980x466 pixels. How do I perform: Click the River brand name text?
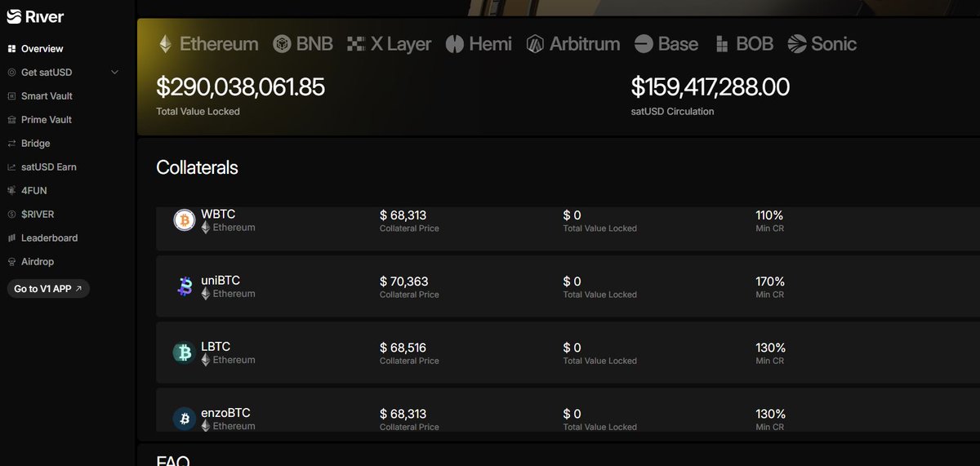point(46,17)
